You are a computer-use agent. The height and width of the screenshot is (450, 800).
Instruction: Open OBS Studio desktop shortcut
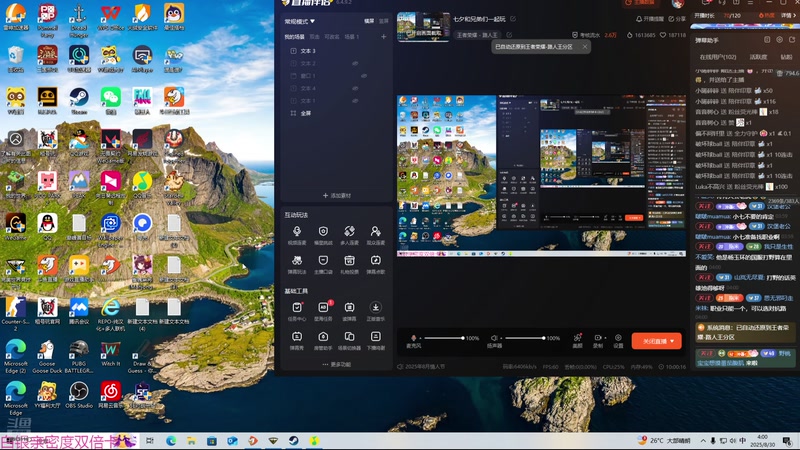tap(79, 395)
